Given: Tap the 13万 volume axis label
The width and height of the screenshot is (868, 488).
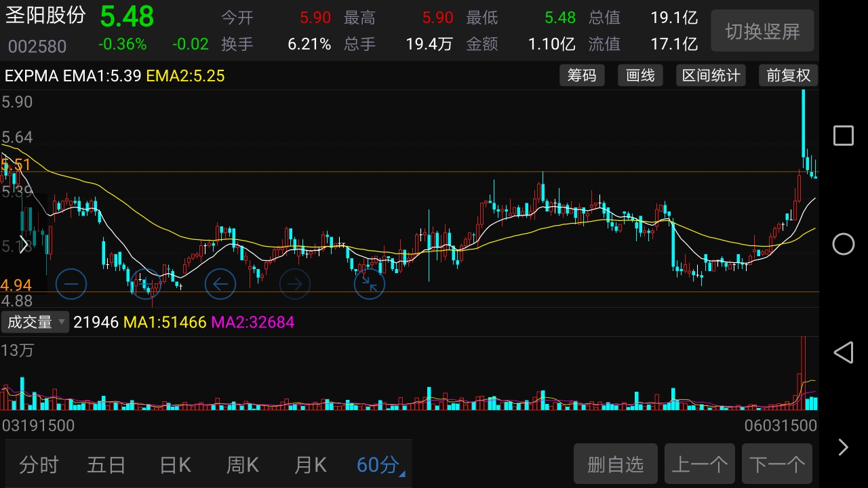Looking at the screenshot, I should tap(18, 350).
